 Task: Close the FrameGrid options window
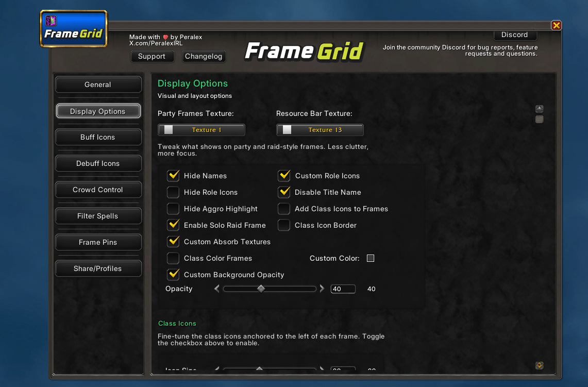pyautogui.click(x=556, y=25)
